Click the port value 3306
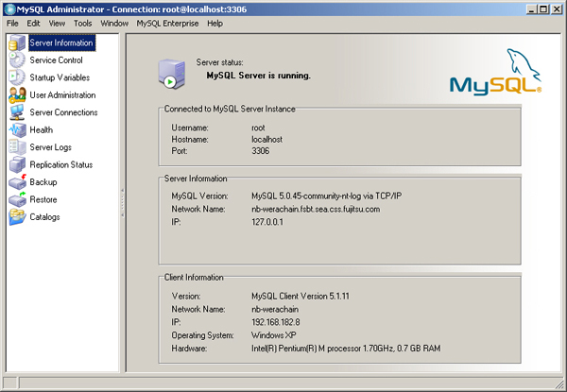The width and height of the screenshot is (567, 392). [x=261, y=151]
